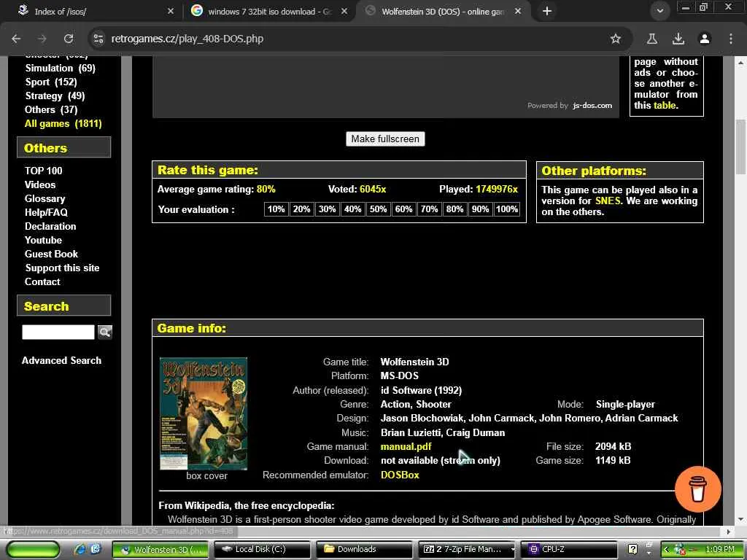747x560 pixels.
Task: Open the Glossary page
Action: [x=44, y=198]
